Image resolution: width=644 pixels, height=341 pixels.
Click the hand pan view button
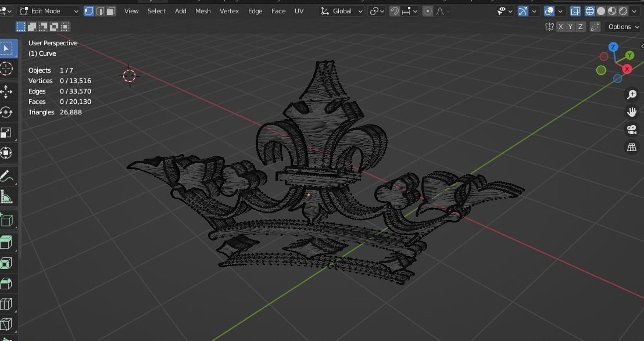pyautogui.click(x=632, y=112)
